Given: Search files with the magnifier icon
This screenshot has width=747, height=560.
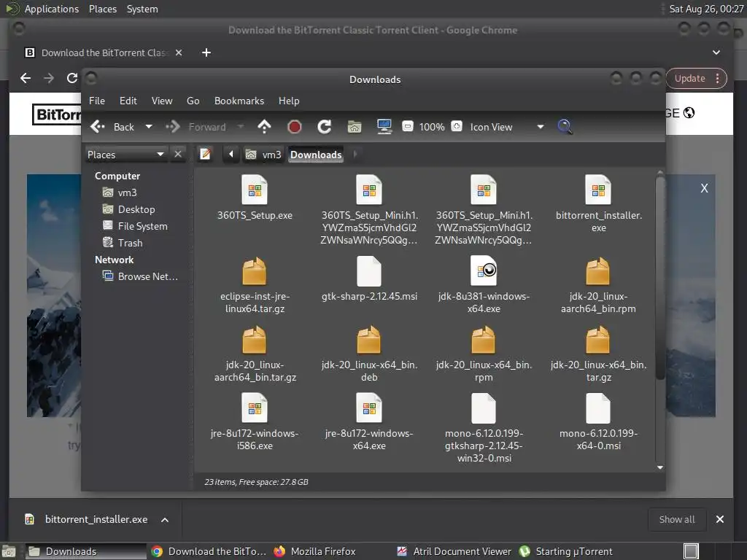Looking at the screenshot, I should 565,127.
